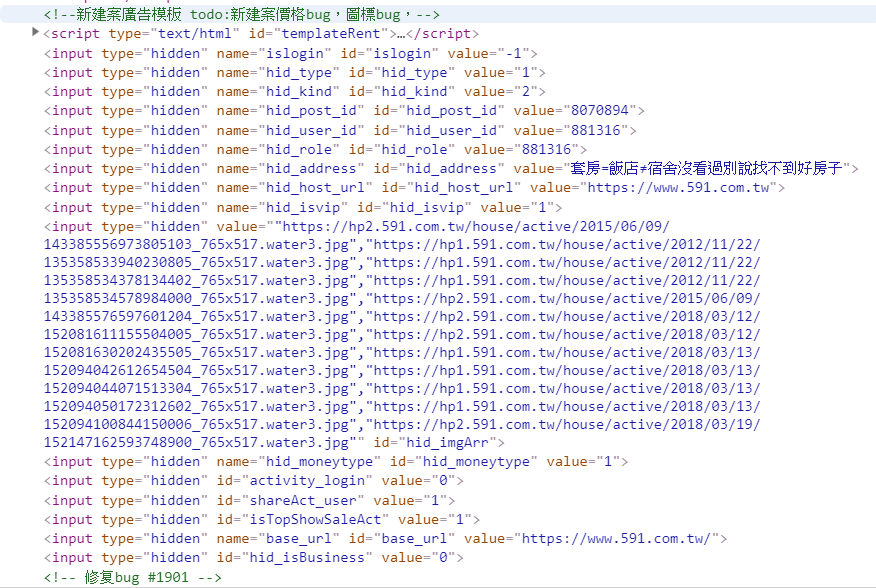
Task: Click filename 15208163020243​5505_765x517.water3.jpg
Action: tap(196, 352)
